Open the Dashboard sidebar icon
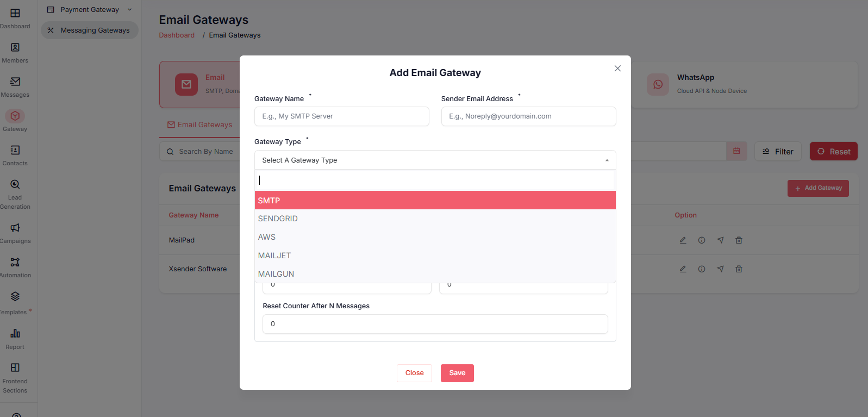The height and width of the screenshot is (417, 868). click(15, 14)
